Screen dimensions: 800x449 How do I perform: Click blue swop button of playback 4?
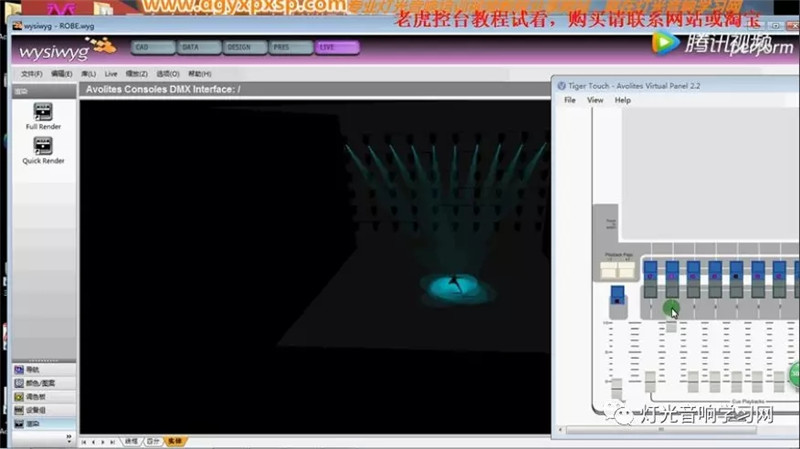point(715,270)
